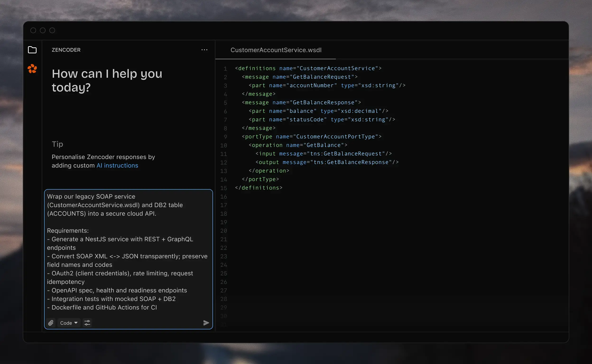
Task: Open the Code selector's disclosure arrow
Action: coord(76,323)
